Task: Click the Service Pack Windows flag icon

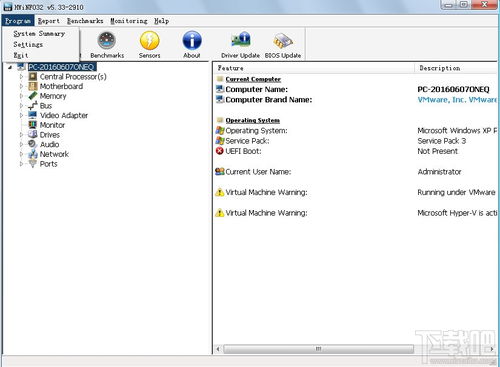Action: 220,141
